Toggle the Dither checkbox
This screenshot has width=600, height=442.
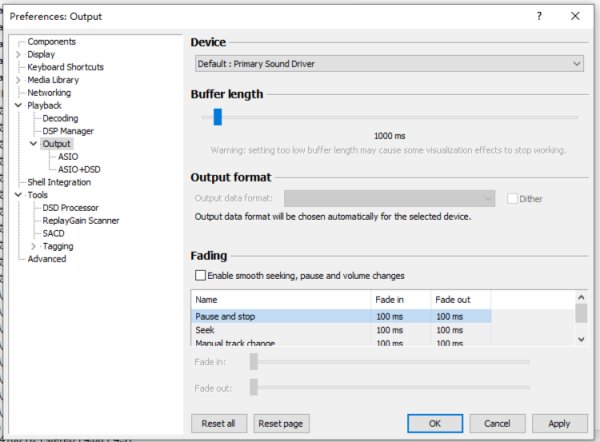click(513, 198)
